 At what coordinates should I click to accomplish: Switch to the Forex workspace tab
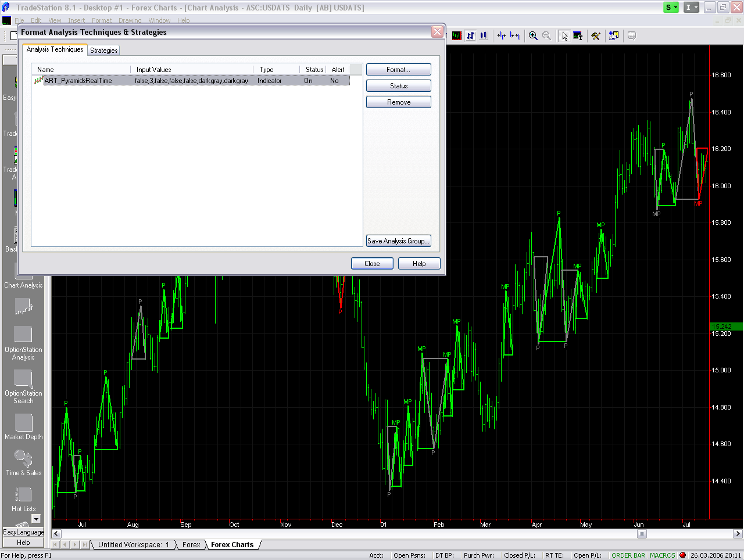(x=191, y=545)
